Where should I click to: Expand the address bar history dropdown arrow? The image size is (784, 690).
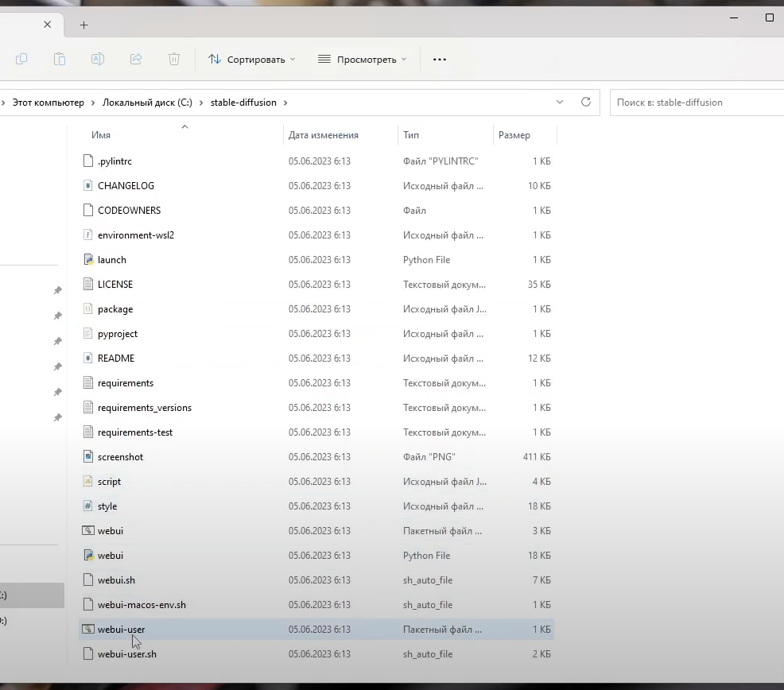pyautogui.click(x=560, y=103)
